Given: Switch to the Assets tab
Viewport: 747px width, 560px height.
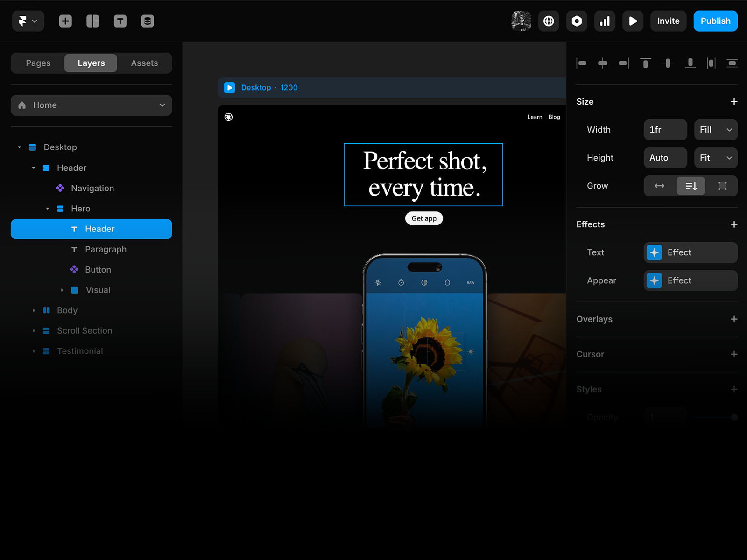Looking at the screenshot, I should (x=144, y=63).
